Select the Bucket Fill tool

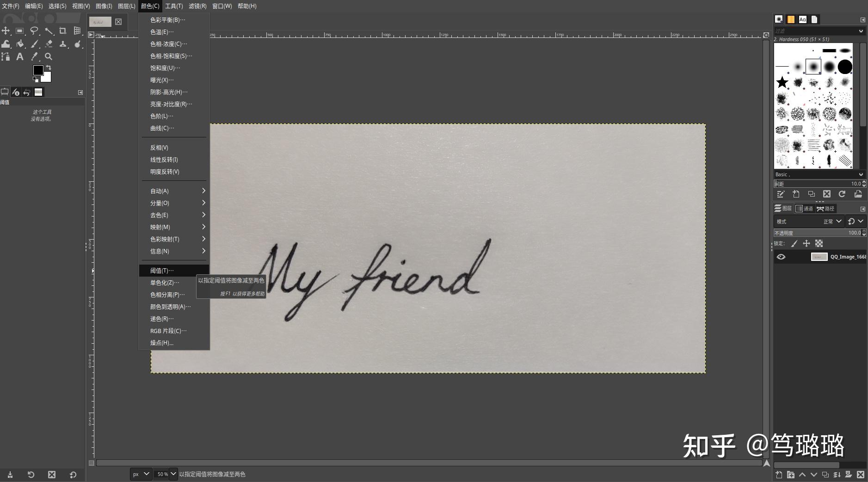pyautogui.click(x=20, y=43)
